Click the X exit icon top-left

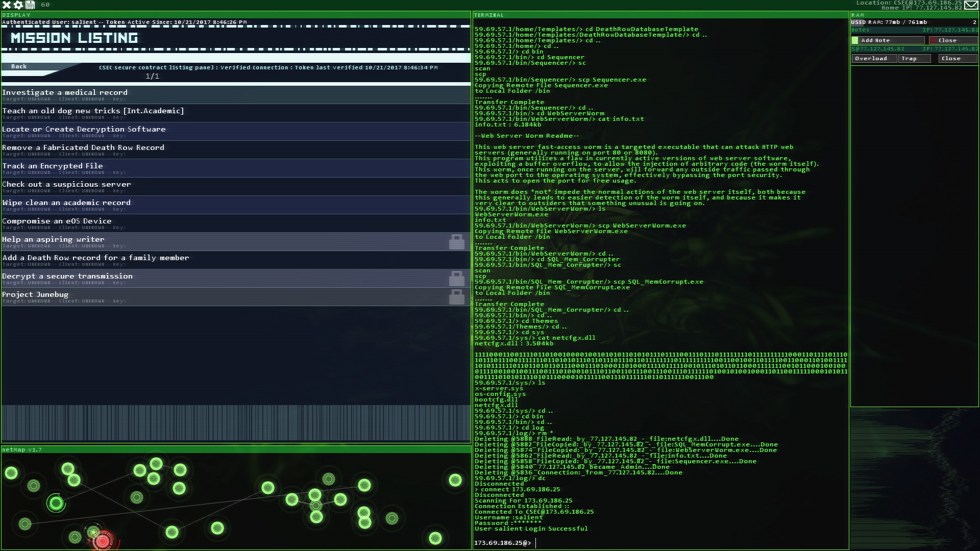[x=7, y=5]
